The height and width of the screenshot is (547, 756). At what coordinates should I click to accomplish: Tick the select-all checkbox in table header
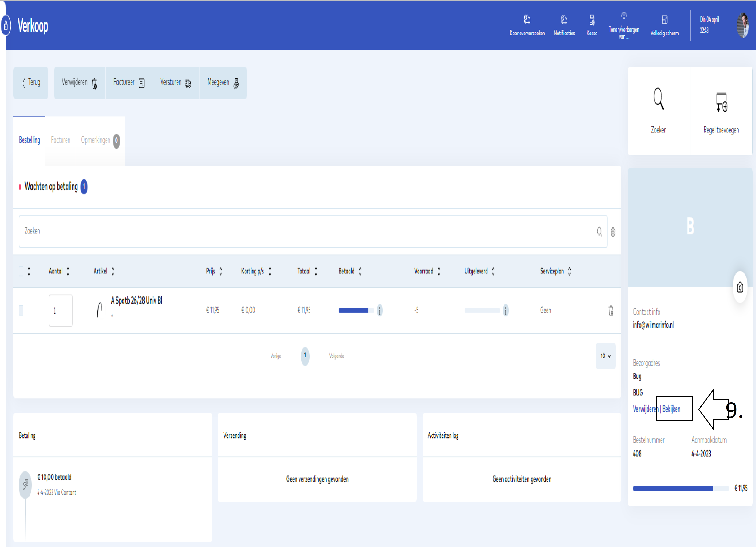pos(21,271)
